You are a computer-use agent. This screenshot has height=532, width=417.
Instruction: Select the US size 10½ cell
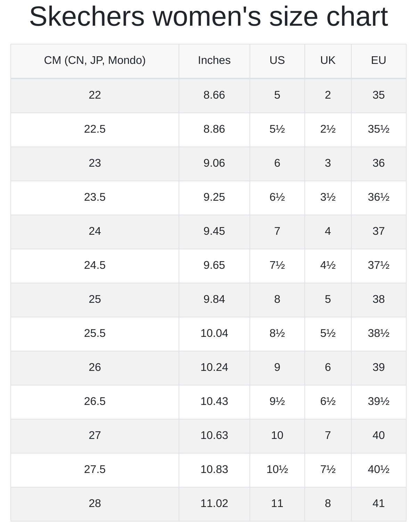(x=277, y=470)
